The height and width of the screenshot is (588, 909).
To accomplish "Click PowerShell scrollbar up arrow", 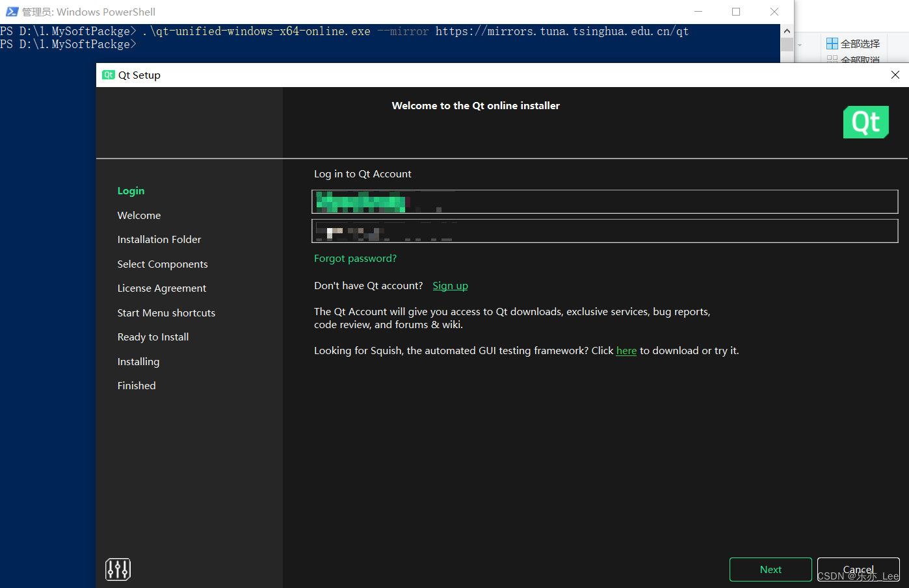I will (x=787, y=31).
